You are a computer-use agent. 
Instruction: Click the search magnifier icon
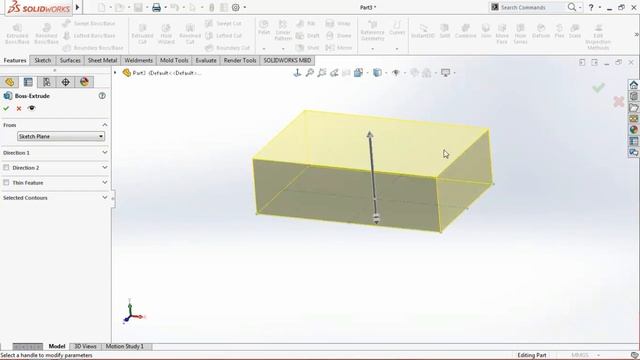572,7
